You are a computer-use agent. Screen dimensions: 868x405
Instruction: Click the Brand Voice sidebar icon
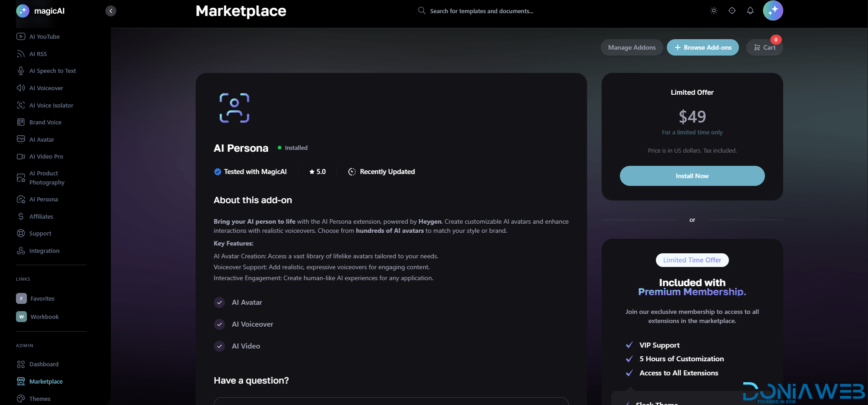point(21,122)
